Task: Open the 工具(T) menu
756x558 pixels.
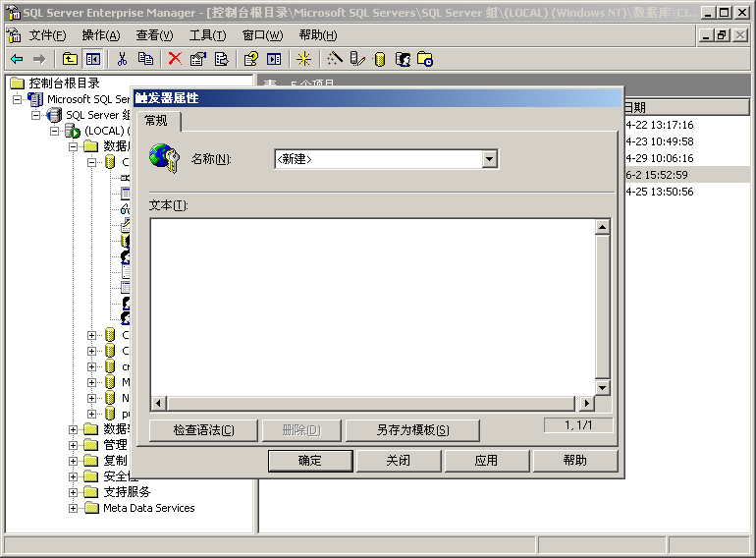Action: (207, 35)
